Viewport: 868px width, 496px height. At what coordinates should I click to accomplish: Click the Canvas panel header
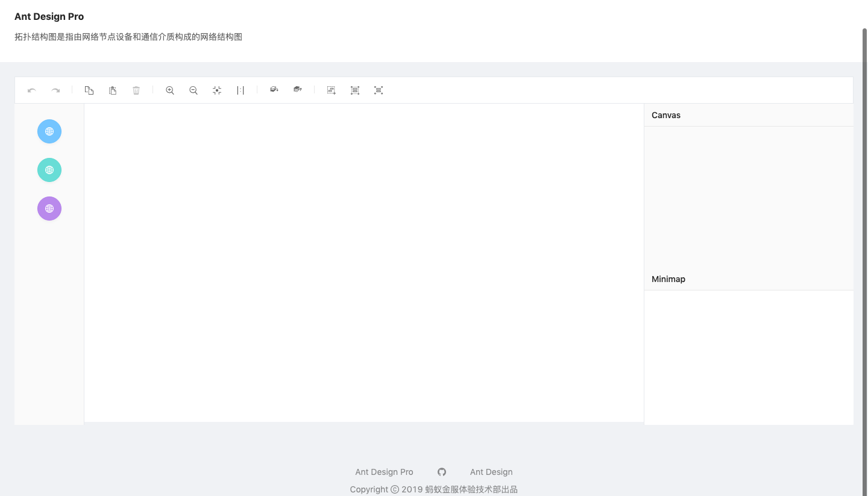749,115
